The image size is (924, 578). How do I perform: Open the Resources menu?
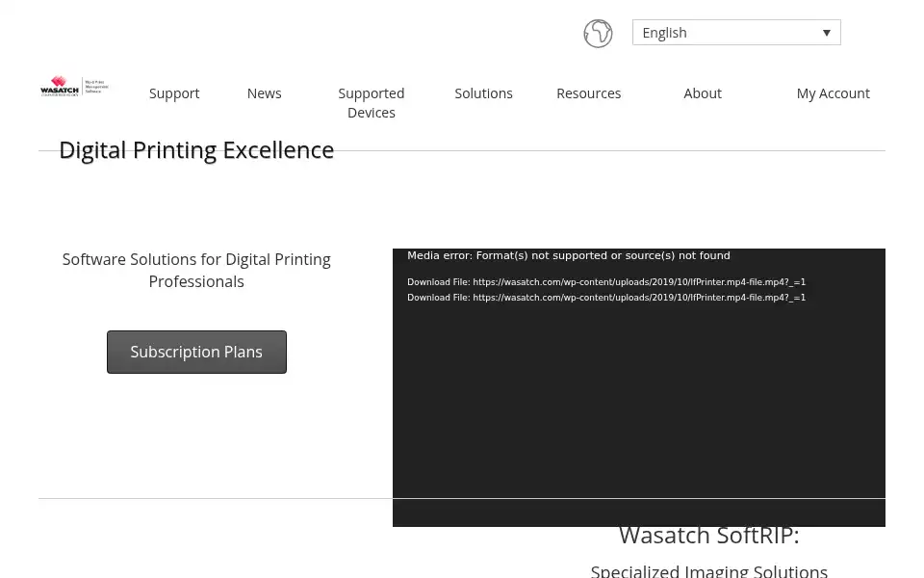pyautogui.click(x=589, y=93)
